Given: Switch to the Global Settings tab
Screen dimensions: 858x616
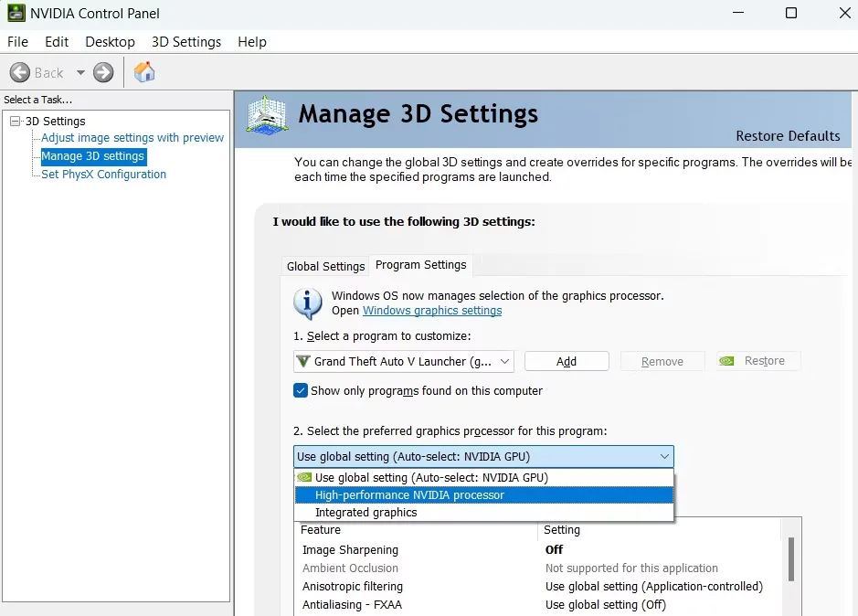Looking at the screenshot, I should pos(325,266).
